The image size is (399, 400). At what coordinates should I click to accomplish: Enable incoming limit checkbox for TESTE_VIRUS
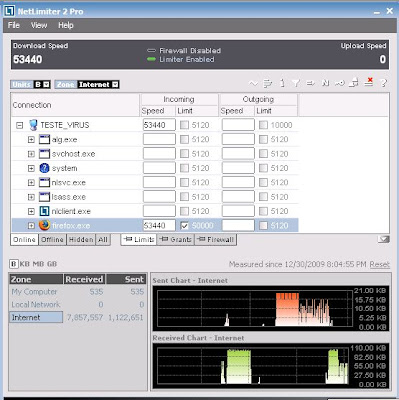pos(184,125)
